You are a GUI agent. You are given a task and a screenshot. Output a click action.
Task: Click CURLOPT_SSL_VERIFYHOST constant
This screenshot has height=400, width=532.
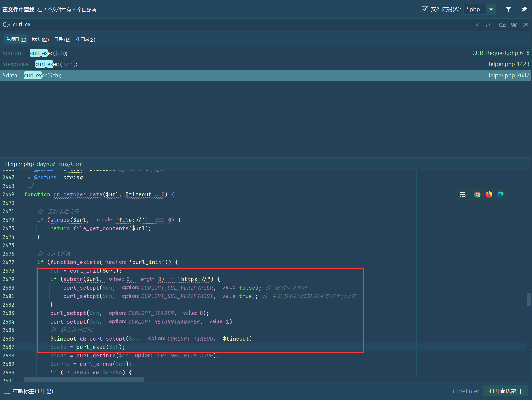tap(177, 296)
